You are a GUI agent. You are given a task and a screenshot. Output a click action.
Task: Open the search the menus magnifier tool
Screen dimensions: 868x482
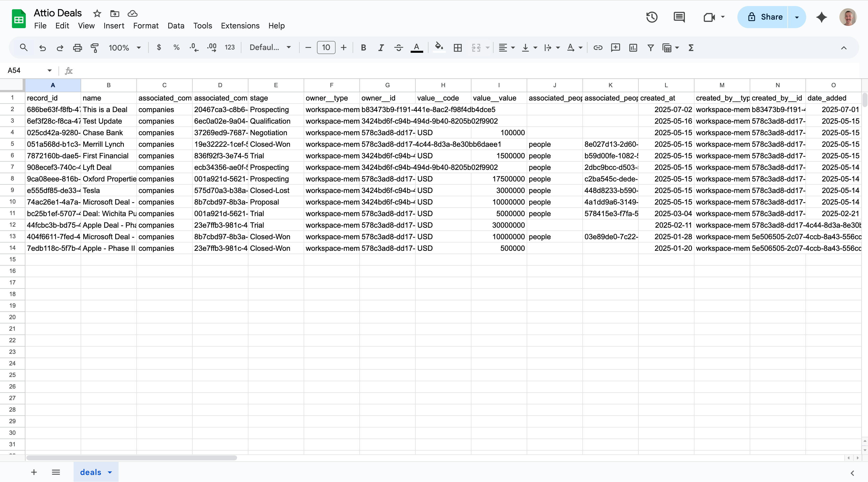tap(23, 47)
